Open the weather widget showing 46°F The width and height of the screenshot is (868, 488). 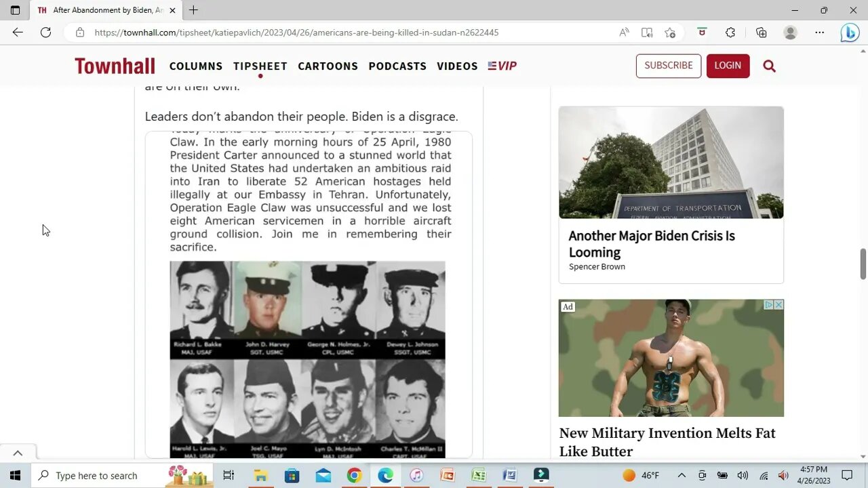pos(641,475)
